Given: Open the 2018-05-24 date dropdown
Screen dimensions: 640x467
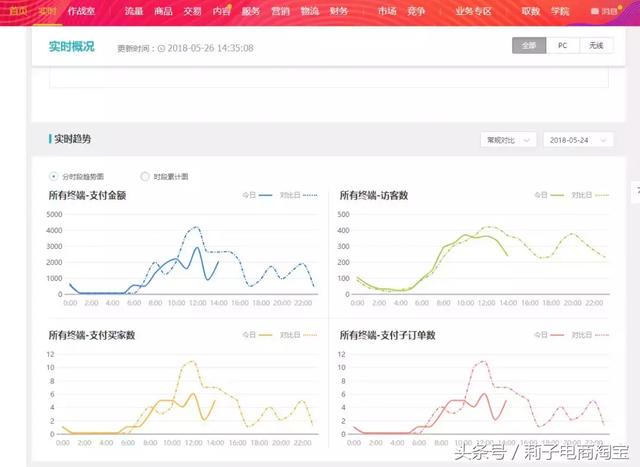Looking at the screenshot, I should 578,140.
